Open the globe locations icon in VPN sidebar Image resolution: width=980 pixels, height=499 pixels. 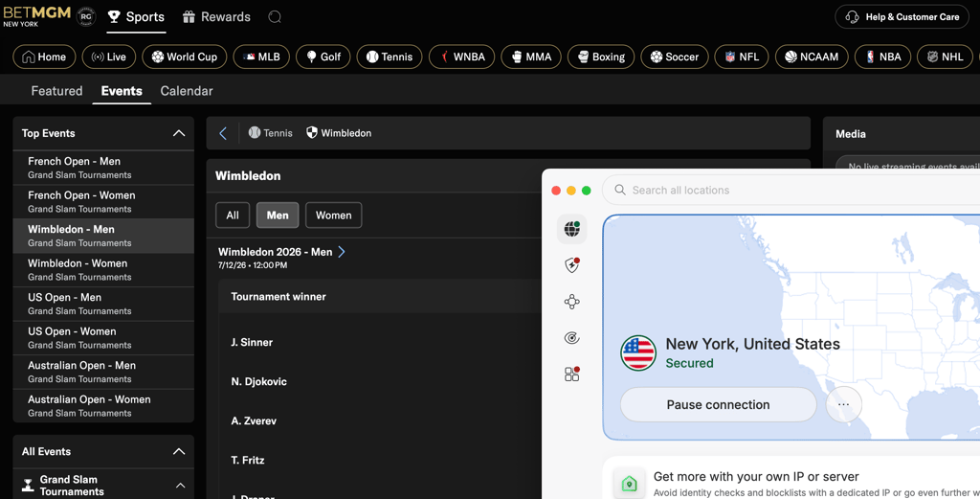coord(572,229)
